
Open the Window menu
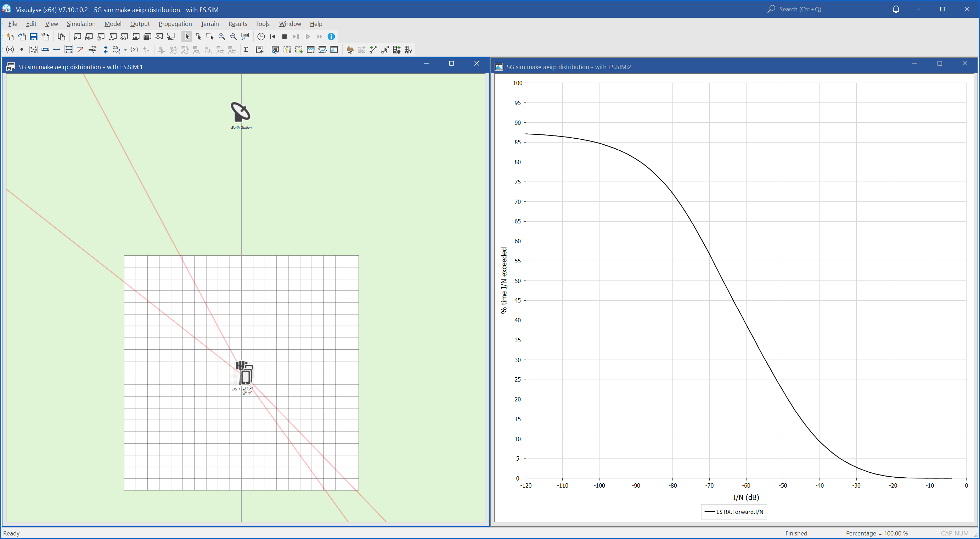tap(290, 24)
